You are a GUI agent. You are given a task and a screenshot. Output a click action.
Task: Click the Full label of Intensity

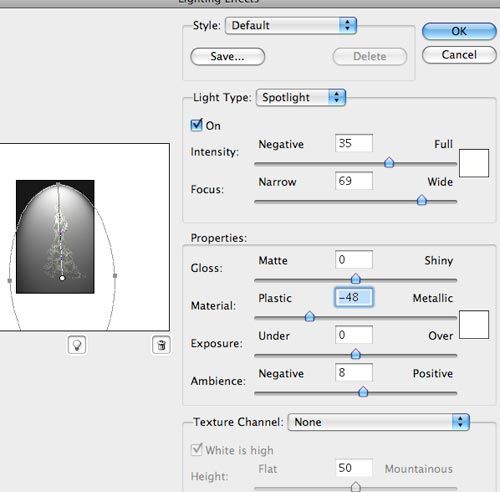pos(443,144)
